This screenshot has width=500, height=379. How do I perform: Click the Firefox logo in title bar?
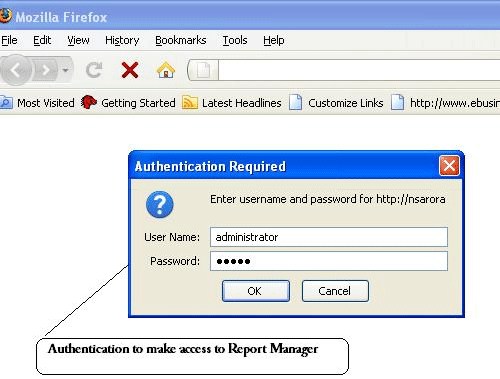(x=6, y=16)
